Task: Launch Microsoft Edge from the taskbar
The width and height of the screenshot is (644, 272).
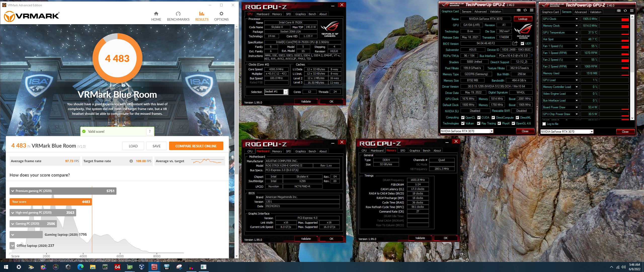Action: [x=80, y=267]
